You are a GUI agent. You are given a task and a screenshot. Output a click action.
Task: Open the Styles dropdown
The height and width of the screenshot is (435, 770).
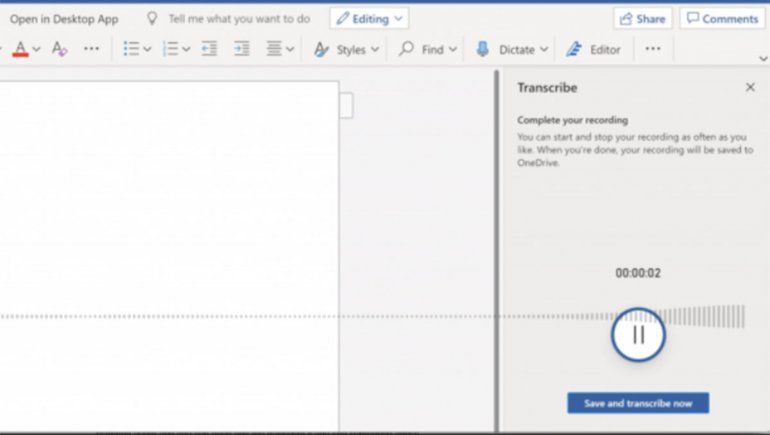[346, 49]
